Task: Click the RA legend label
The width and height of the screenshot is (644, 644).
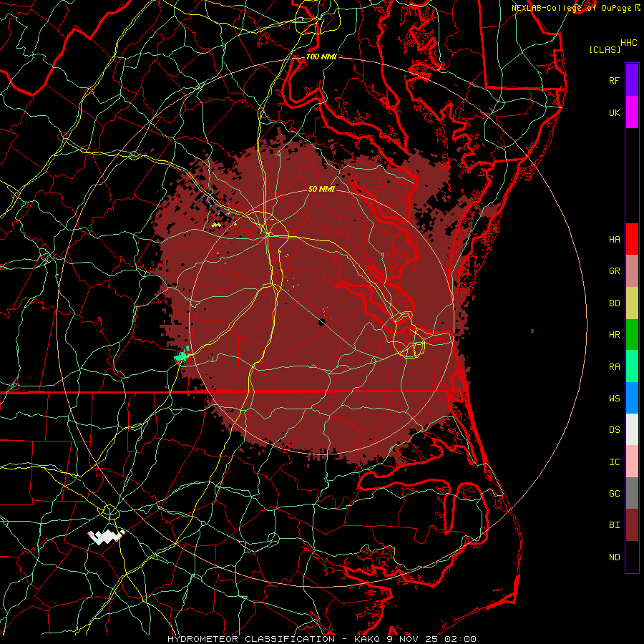Action: (x=614, y=367)
